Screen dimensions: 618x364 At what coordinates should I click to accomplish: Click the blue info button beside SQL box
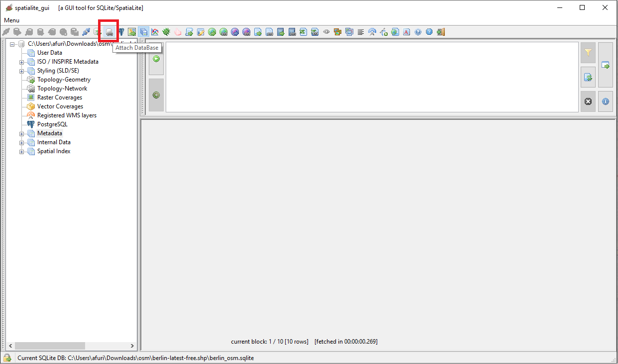tap(606, 101)
